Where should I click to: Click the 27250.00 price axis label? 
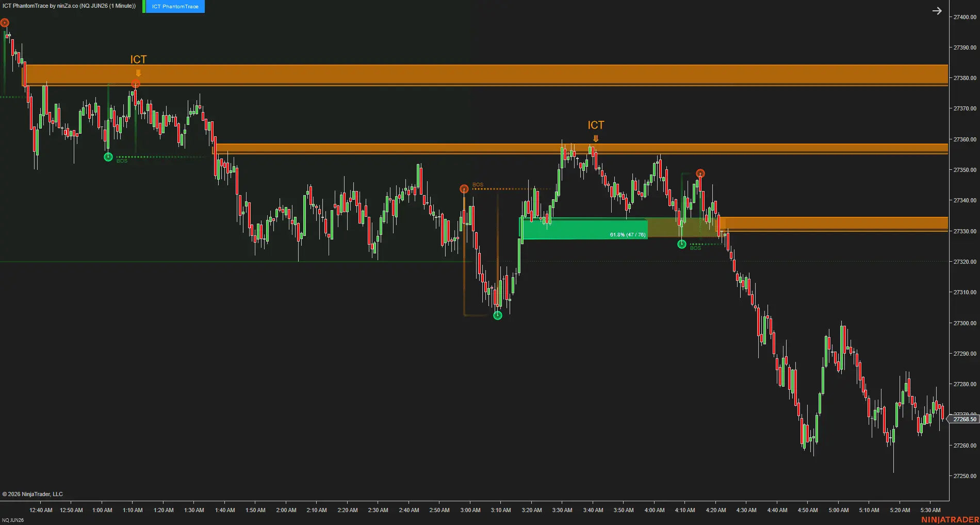click(965, 476)
